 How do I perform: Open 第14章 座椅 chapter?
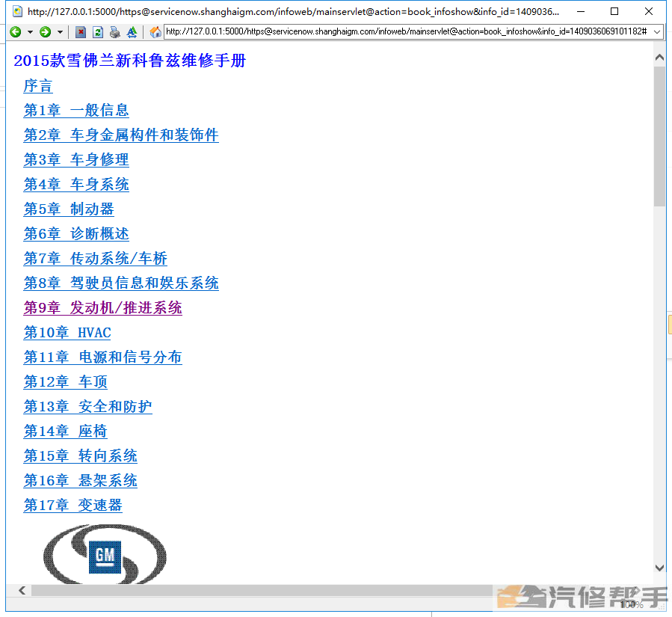[x=65, y=432]
